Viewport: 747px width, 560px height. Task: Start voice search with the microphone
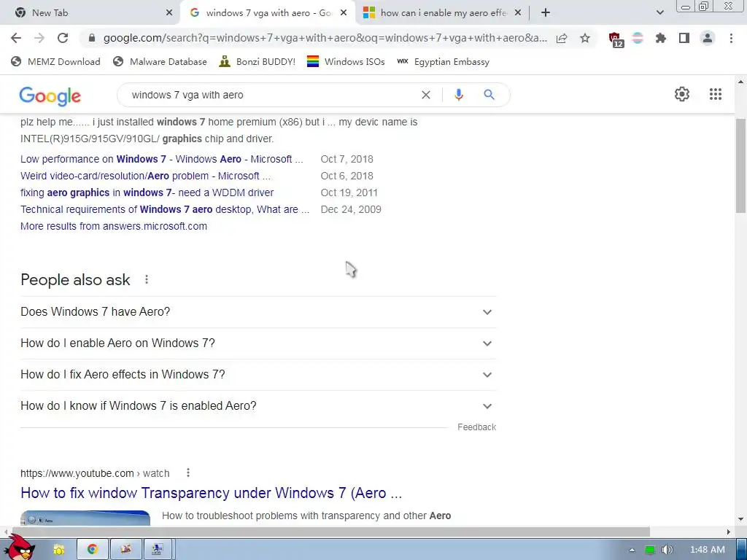pyautogui.click(x=458, y=95)
